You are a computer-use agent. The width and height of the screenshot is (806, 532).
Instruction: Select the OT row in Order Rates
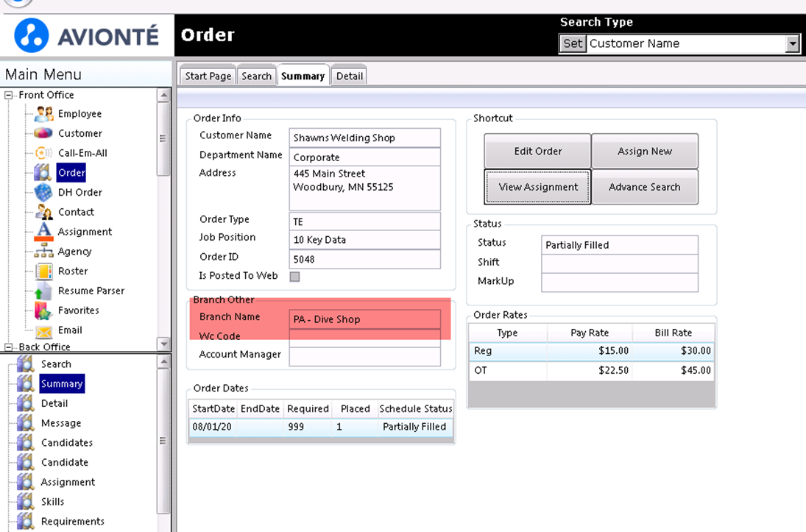[591, 370]
